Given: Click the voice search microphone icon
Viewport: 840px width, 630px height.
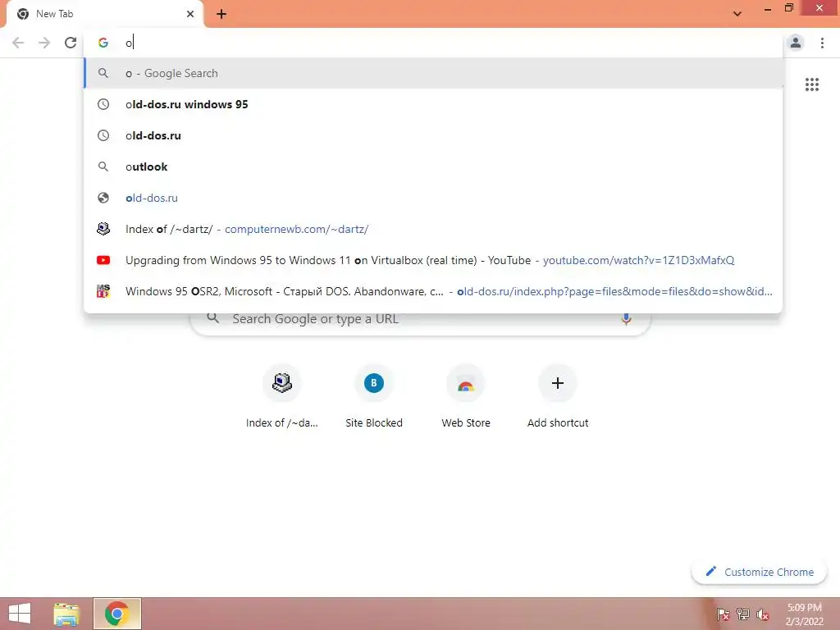Looking at the screenshot, I should pyautogui.click(x=626, y=319).
